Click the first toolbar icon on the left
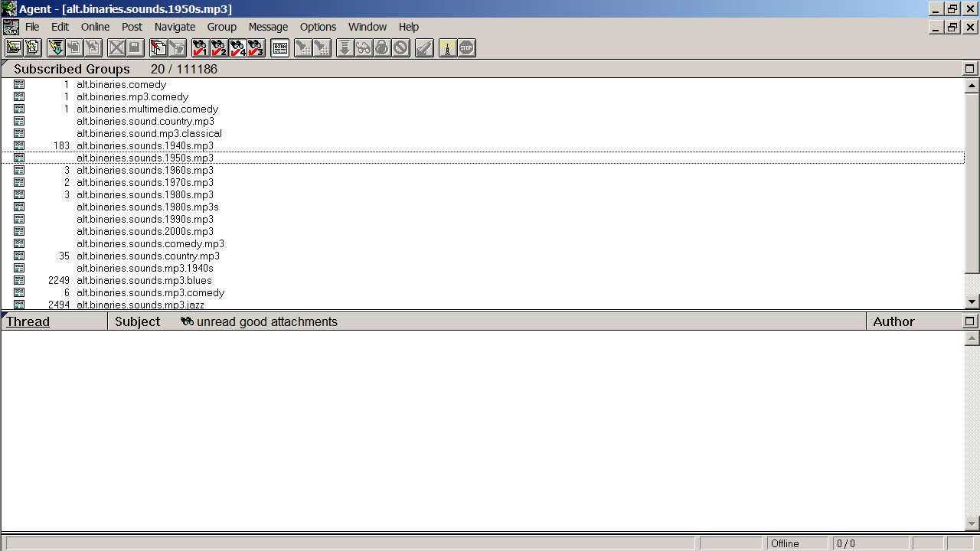980x551 pixels. pos(14,48)
